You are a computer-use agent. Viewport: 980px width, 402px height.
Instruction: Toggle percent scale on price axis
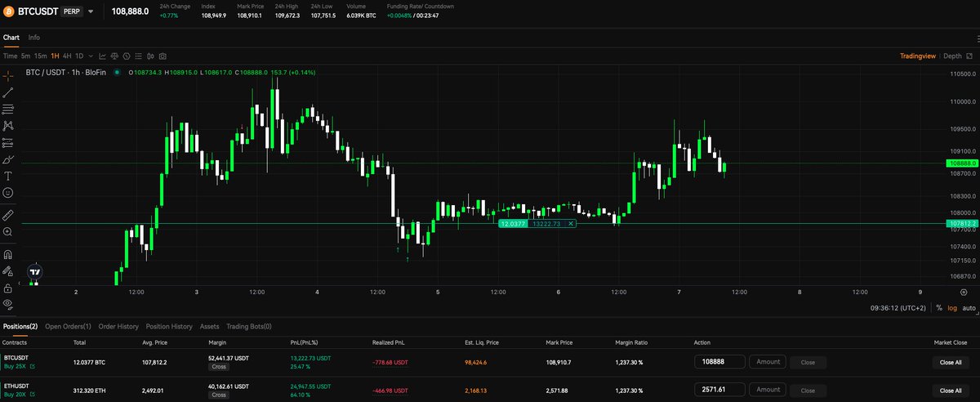tap(939, 308)
